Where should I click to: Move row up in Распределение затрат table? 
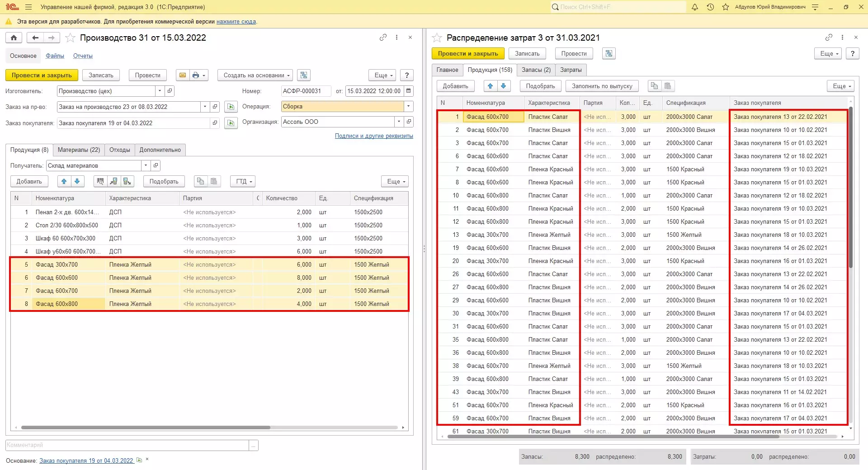click(x=490, y=86)
